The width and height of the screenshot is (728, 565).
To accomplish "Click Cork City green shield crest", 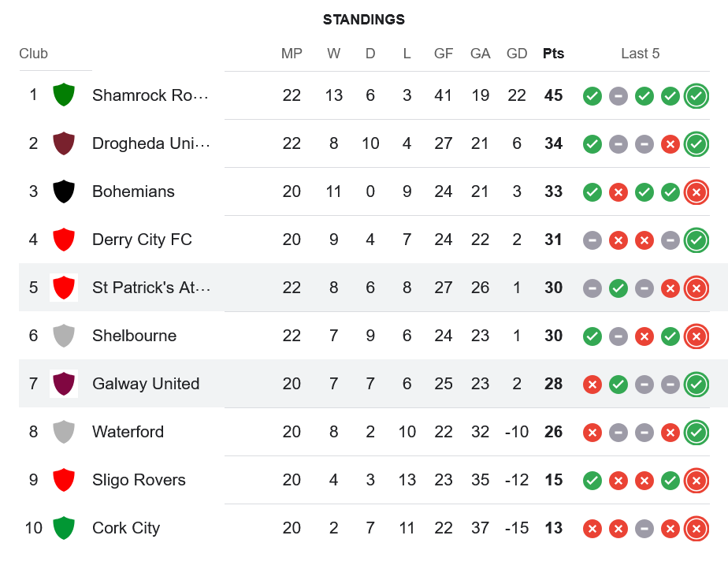I will pyautogui.click(x=64, y=528).
